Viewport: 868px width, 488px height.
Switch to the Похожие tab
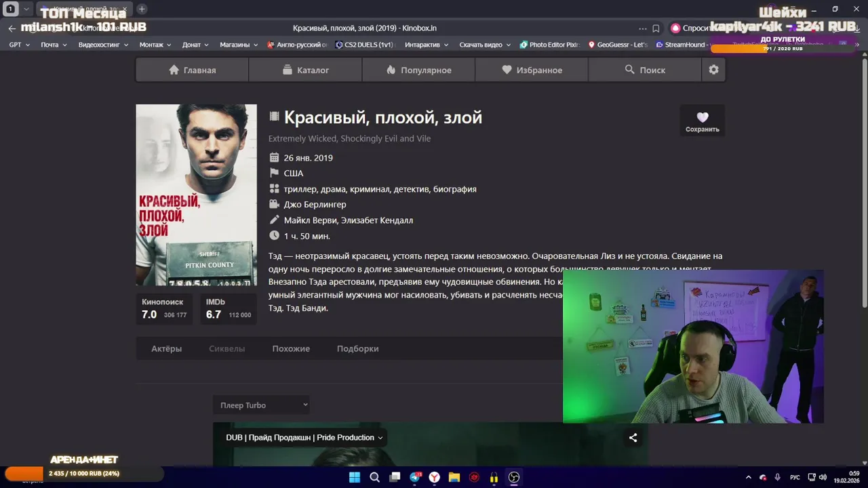[291, 348]
